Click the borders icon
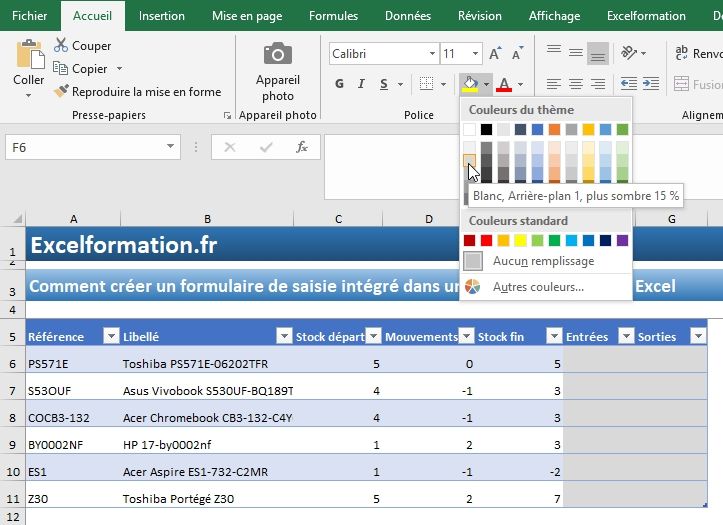Screen dimensions: 723x525 [x=427, y=84]
